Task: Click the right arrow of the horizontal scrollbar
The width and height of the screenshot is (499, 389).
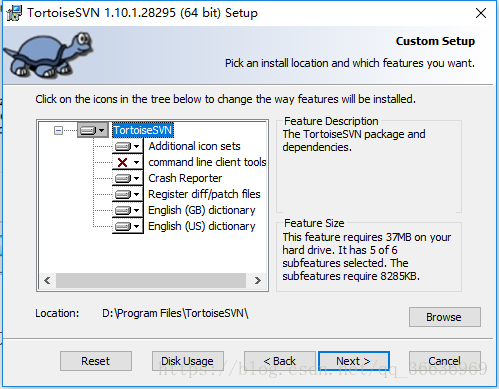Action: [257, 280]
